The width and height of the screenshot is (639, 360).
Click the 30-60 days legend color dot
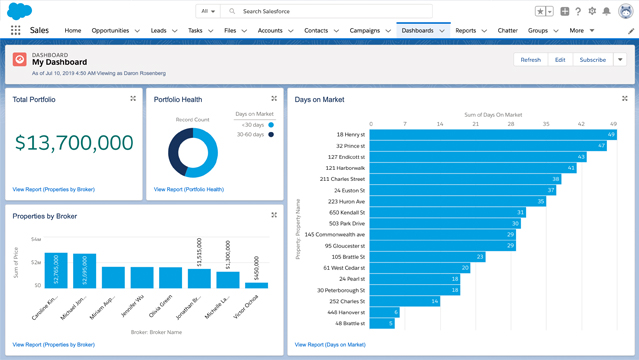pos(271,135)
